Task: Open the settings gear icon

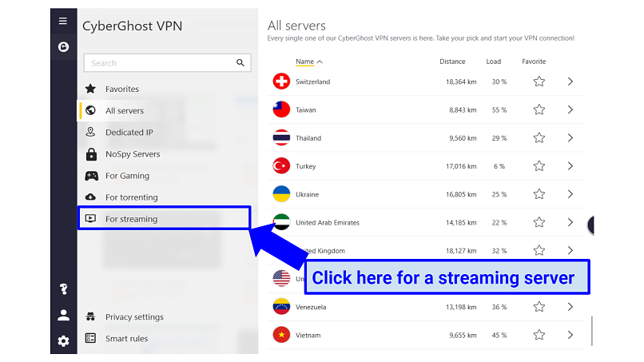Action: pyautogui.click(x=63, y=341)
